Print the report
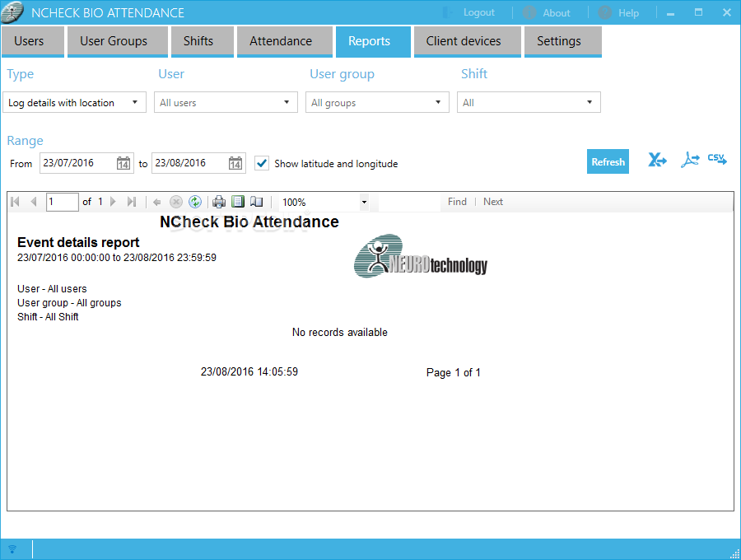 (x=219, y=203)
